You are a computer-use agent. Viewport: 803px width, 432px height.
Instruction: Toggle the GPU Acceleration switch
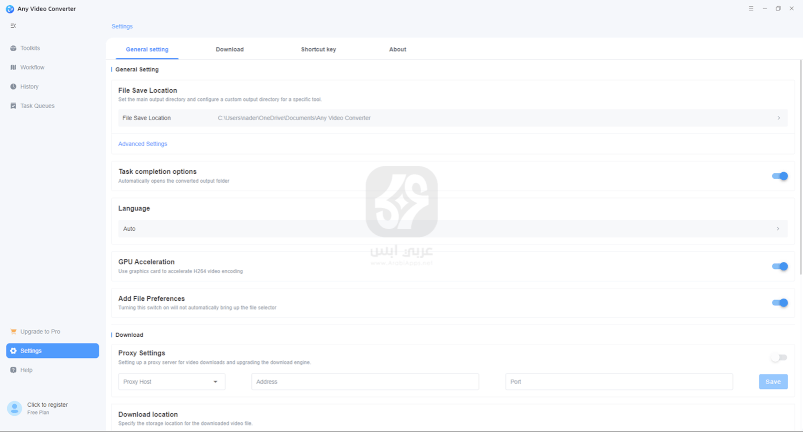780,266
